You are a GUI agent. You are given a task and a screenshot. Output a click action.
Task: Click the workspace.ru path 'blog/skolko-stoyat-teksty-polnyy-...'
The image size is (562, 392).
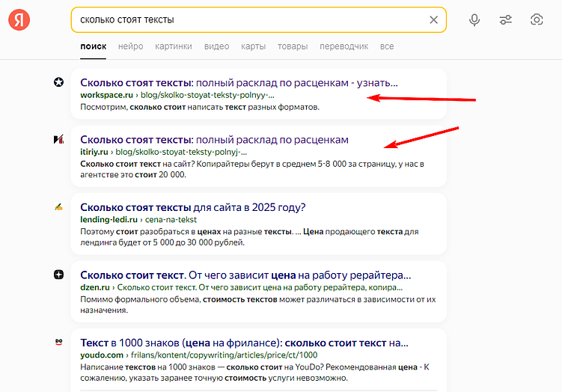207,95
